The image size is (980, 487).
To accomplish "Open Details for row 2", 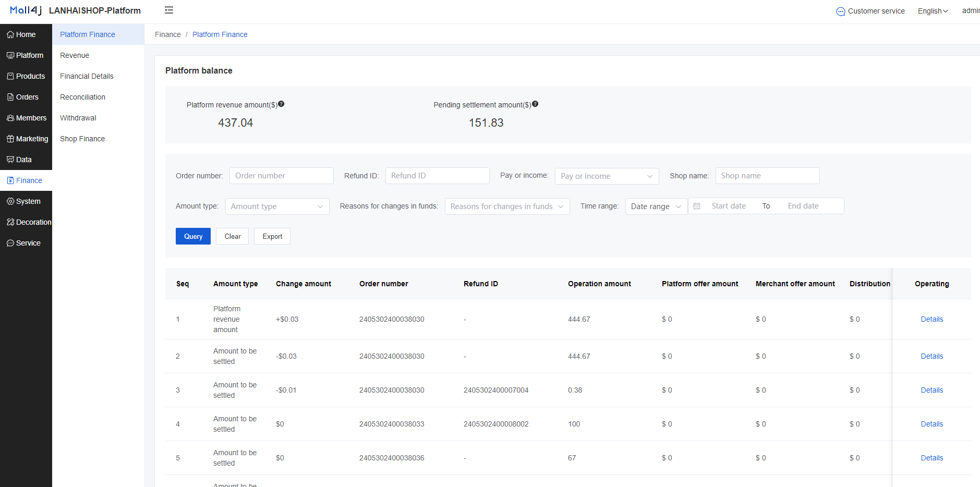I will coord(932,356).
